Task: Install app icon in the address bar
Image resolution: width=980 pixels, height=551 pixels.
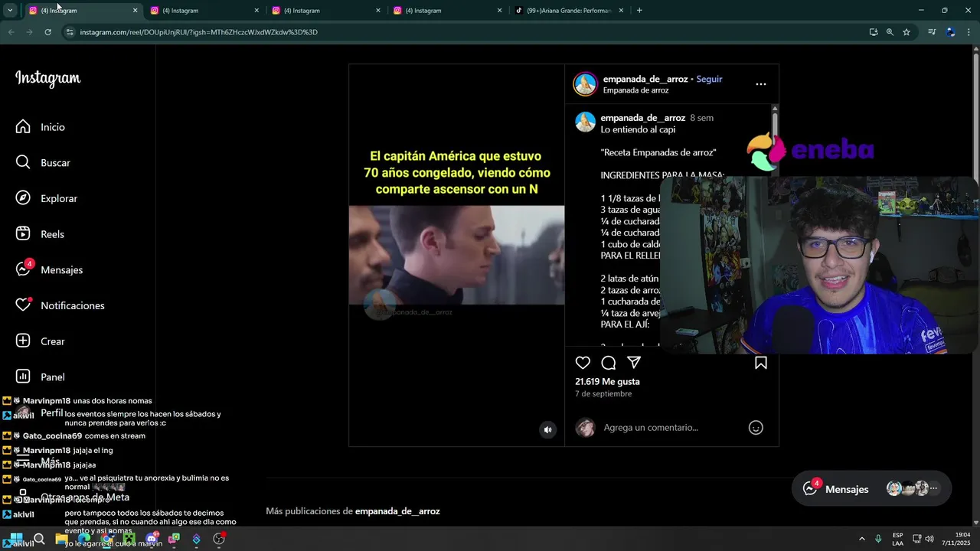Action: [874, 32]
